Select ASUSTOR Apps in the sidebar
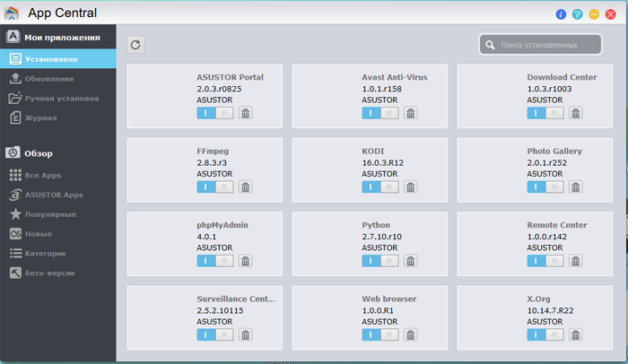This screenshot has width=628, height=364. [54, 195]
